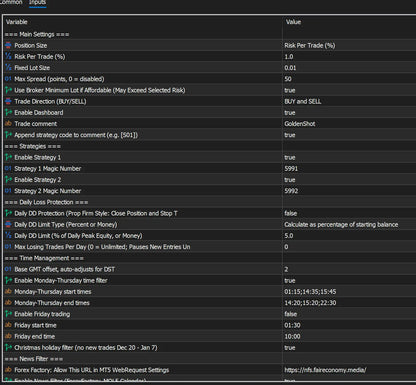The height and width of the screenshot is (385, 416).
Task: Select the === Time Management === row
Action: click(x=209, y=258)
